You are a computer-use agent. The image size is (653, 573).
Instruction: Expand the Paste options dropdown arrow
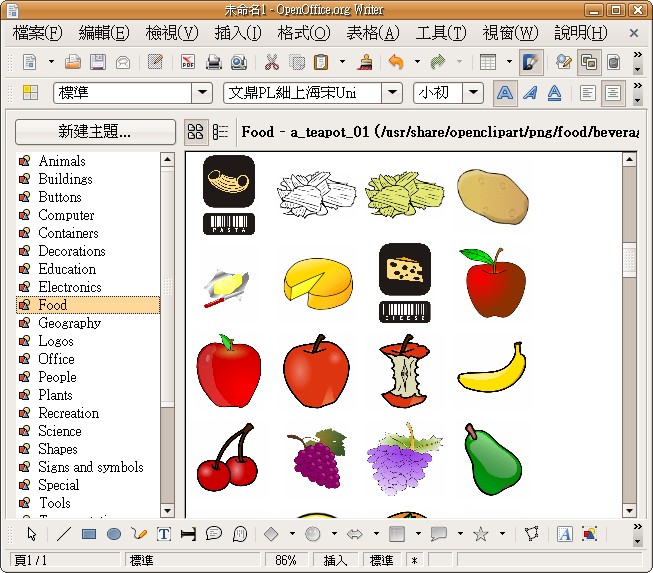tap(342, 62)
